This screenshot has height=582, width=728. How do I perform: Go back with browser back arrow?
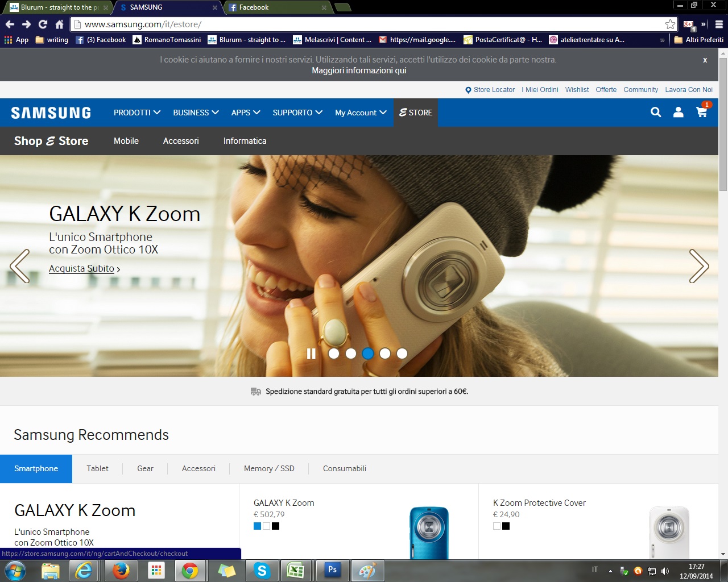pos(10,24)
